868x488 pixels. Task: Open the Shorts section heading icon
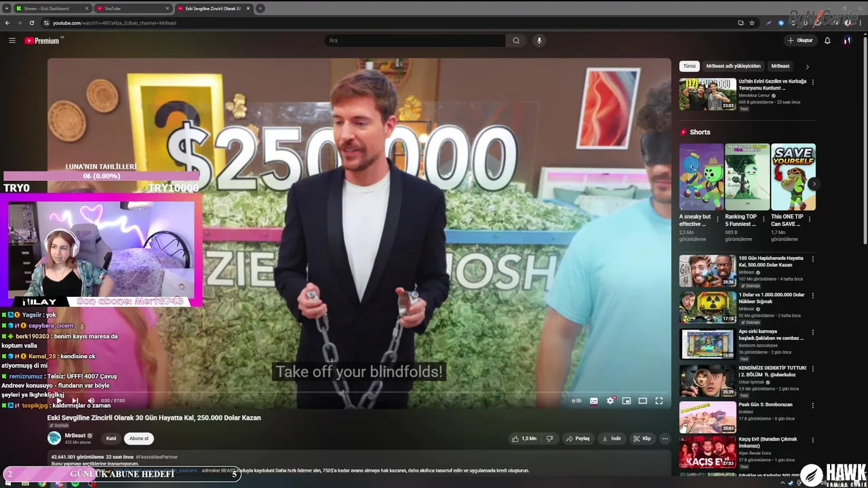click(x=684, y=132)
